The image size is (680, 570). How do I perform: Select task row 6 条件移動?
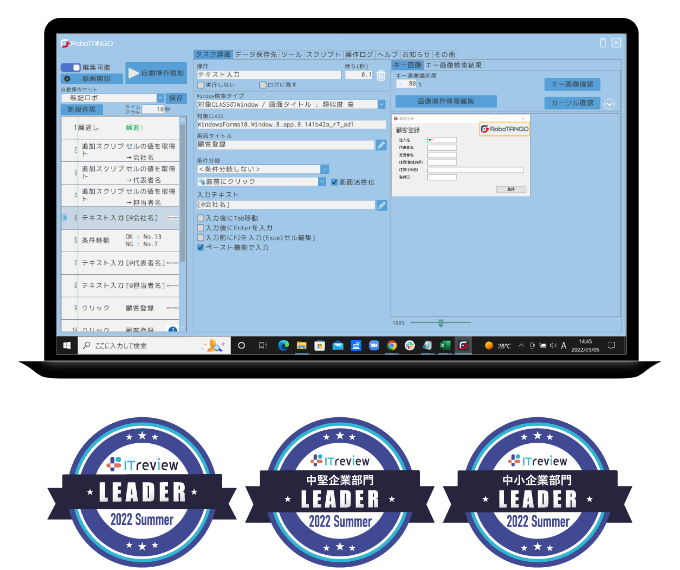click(120, 240)
